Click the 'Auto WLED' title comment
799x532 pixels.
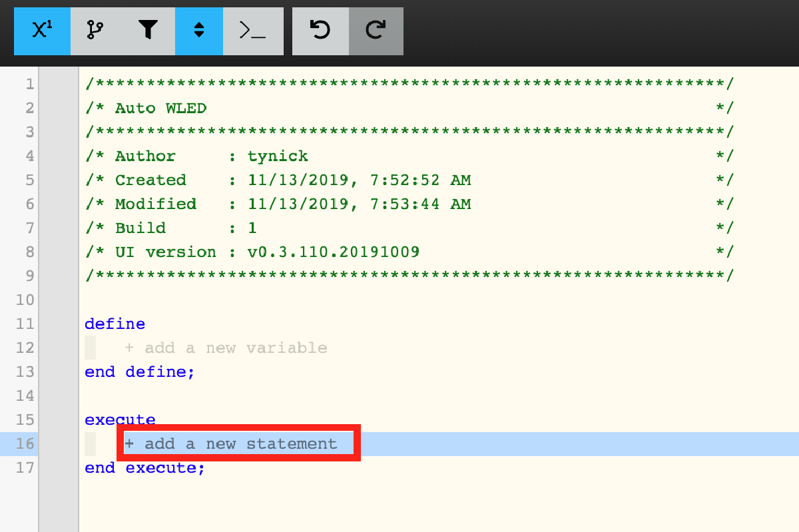pyautogui.click(x=160, y=108)
